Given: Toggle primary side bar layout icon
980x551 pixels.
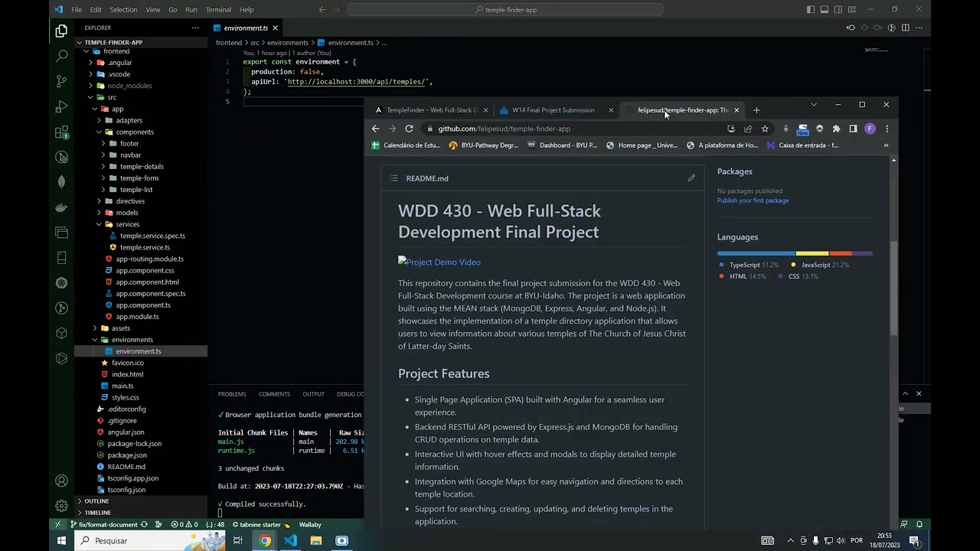Looking at the screenshot, I should [x=811, y=9].
